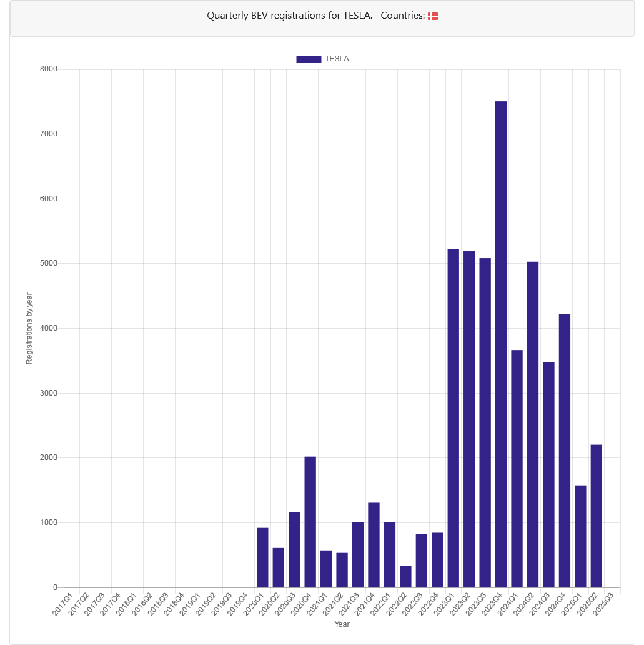
Task: Click the 2017Q1 x-axis label
Action: pyautogui.click(x=62, y=604)
